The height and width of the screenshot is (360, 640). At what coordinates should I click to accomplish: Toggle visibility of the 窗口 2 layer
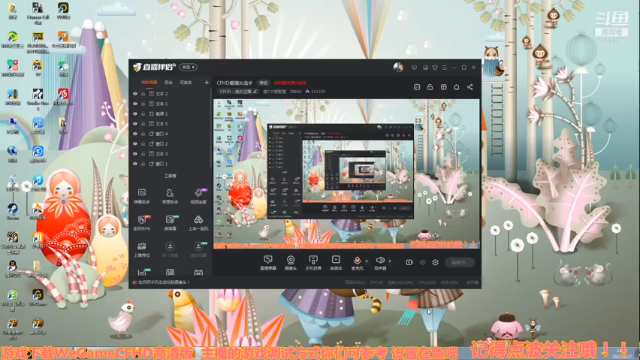(x=135, y=144)
